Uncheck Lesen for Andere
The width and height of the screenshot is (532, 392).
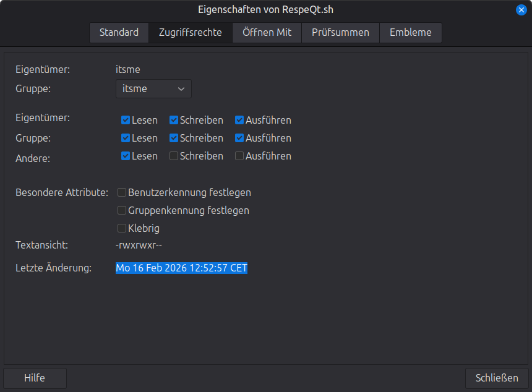point(126,156)
